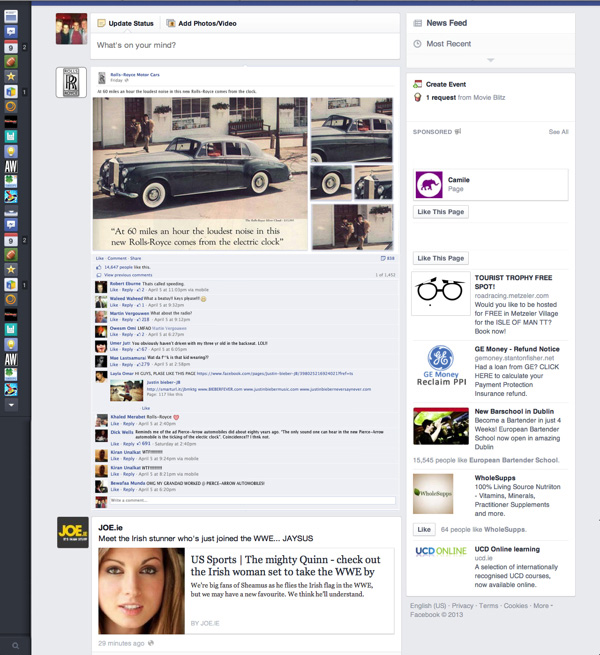
Task: Like the WholeSupps page
Action: (424, 529)
